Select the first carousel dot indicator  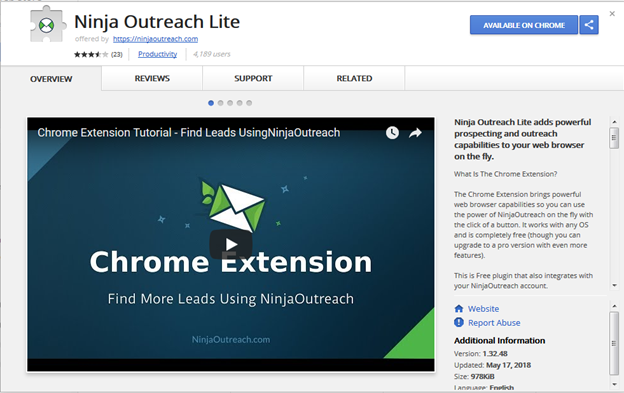click(211, 103)
